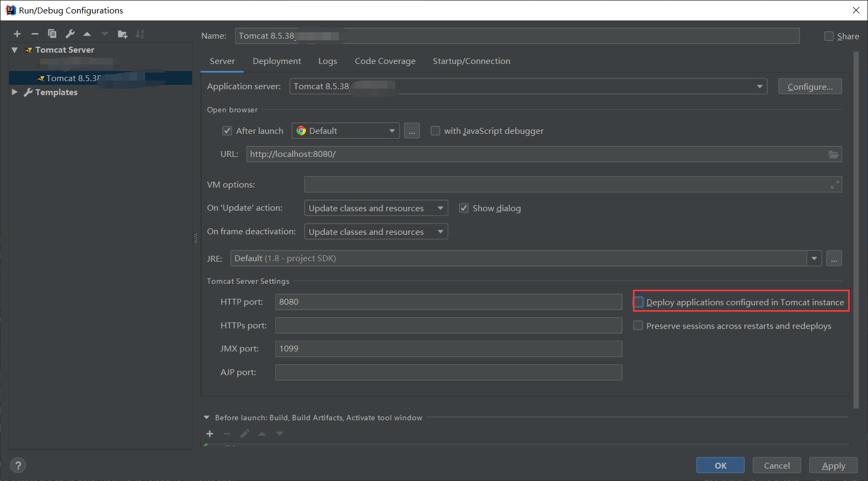868x481 pixels.
Task: Collapse the Tomcat Server tree node
Action: [x=15, y=50]
